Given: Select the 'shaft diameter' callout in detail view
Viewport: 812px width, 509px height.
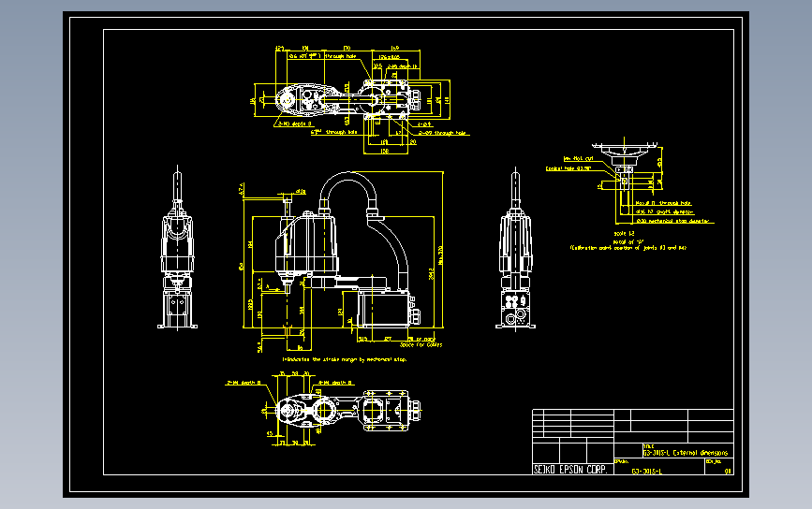Looking at the screenshot, I should (664, 211).
